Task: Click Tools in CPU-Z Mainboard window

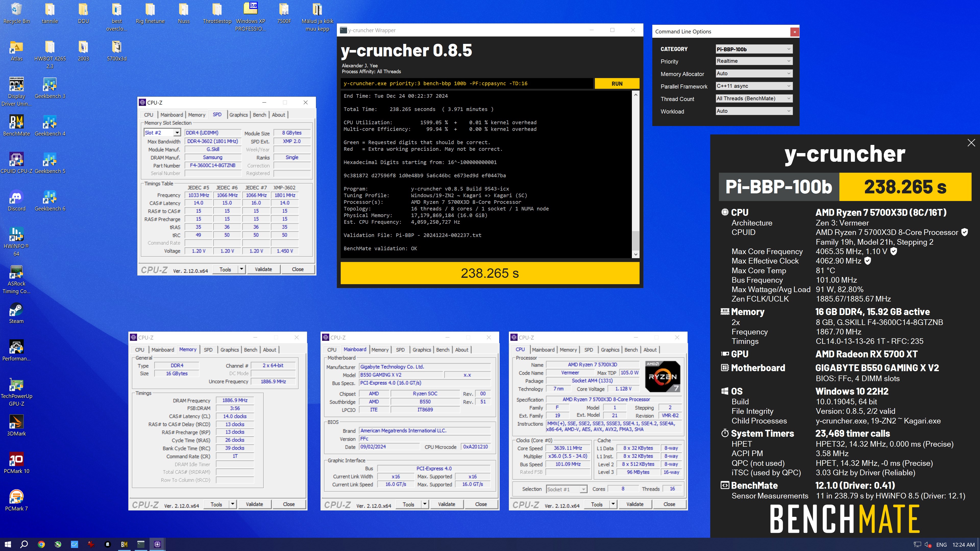Action: (x=408, y=505)
